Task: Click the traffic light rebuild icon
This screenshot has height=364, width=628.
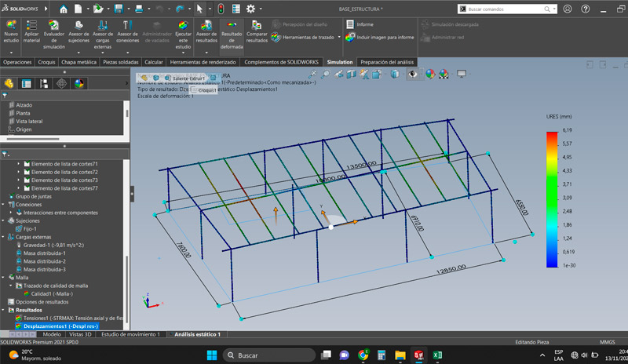Action: tap(221, 9)
